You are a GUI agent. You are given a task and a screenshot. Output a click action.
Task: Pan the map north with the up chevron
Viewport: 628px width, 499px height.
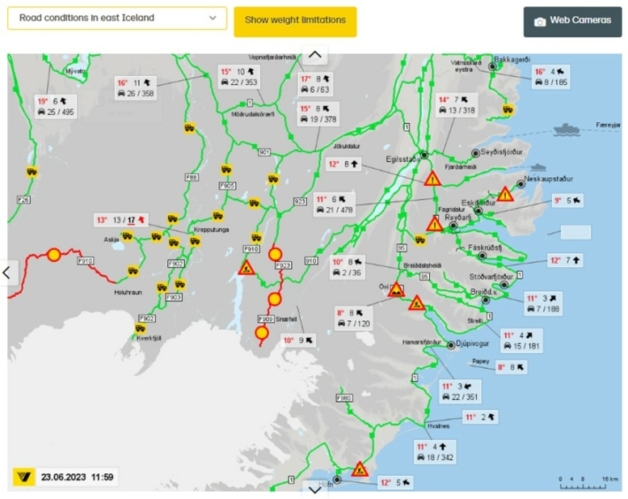tap(314, 56)
